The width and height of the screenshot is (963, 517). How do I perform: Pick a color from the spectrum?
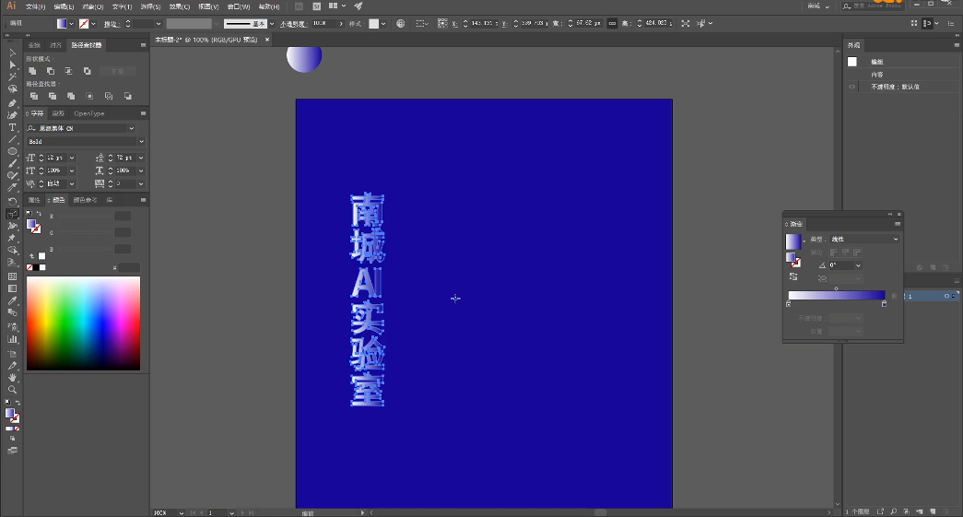pyautogui.click(x=83, y=323)
